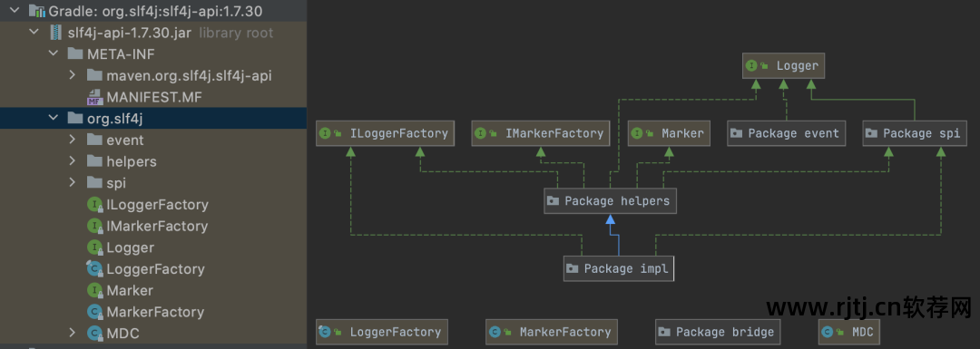
Task: Click the MANIFEST.MF file icon
Action: (x=94, y=97)
